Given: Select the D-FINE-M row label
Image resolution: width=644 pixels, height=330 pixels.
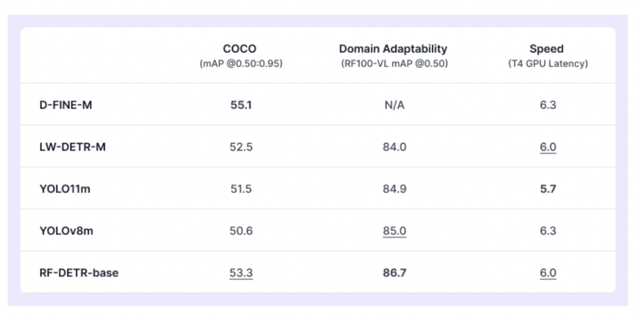Looking at the screenshot, I should (x=66, y=105).
